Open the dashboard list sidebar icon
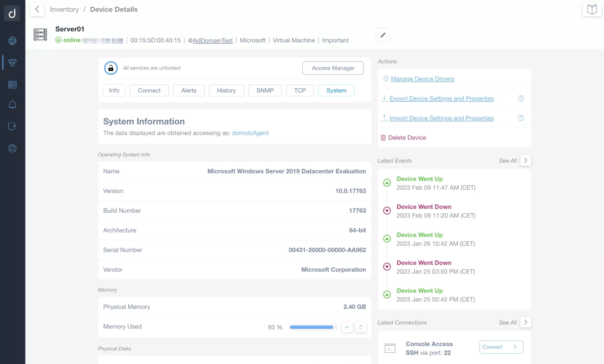The width and height of the screenshot is (604, 364). click(x=12, y=85)
